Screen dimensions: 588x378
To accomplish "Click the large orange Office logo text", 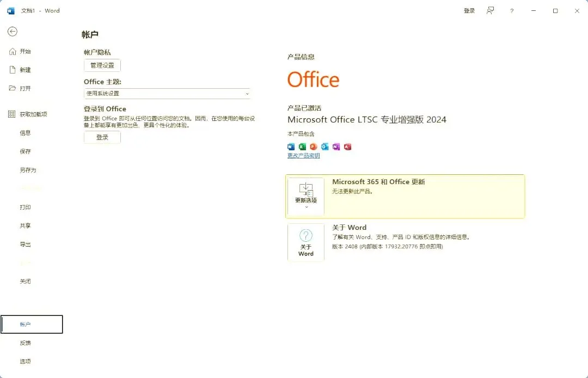I will [313, 80].
